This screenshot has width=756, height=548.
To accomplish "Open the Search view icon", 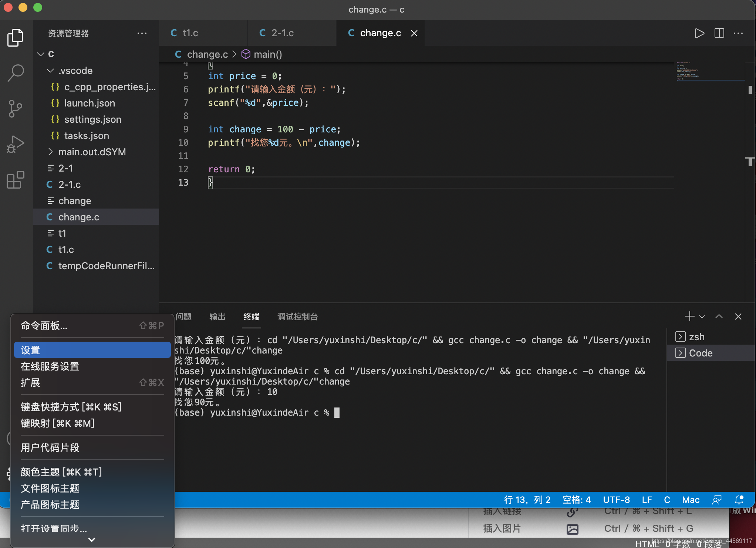I will click(15, 72).
